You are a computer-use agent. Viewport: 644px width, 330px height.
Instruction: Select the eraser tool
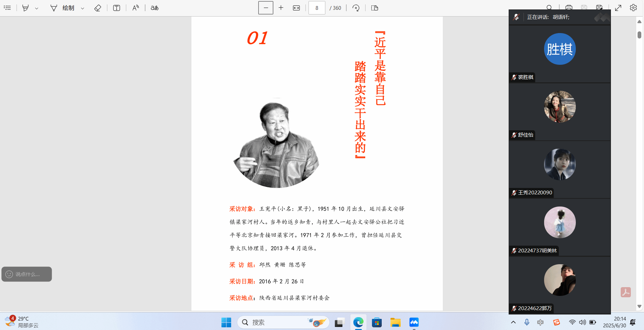pyautogui.click(x=98, y=8)
